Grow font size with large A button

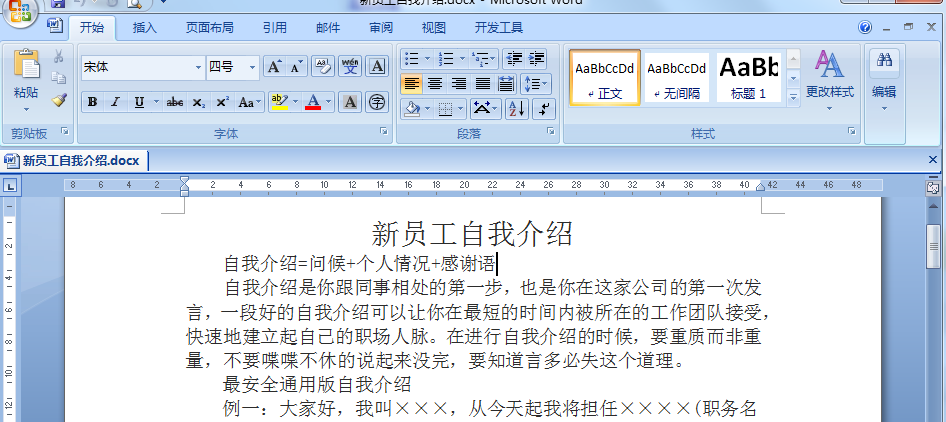[x=273, y=67]
